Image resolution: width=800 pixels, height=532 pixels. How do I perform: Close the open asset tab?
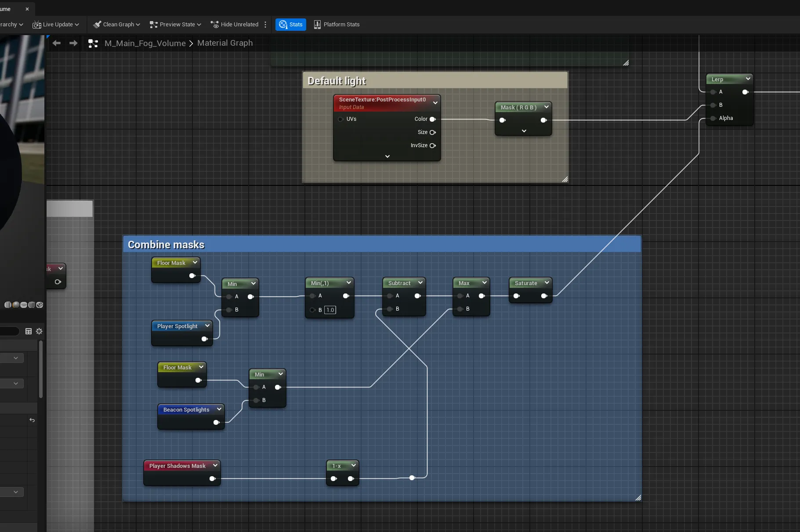click(27, 9)
